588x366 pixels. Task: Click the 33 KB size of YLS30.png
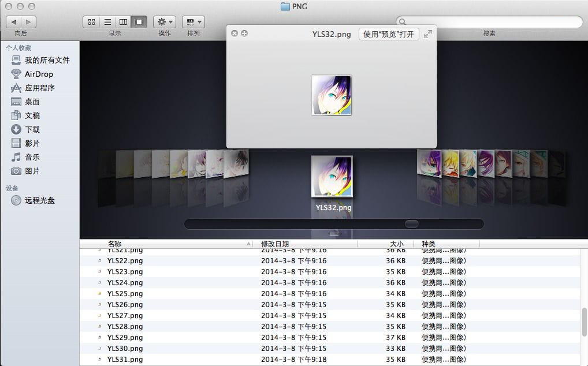pyautogui.click(x=396, y=349)
